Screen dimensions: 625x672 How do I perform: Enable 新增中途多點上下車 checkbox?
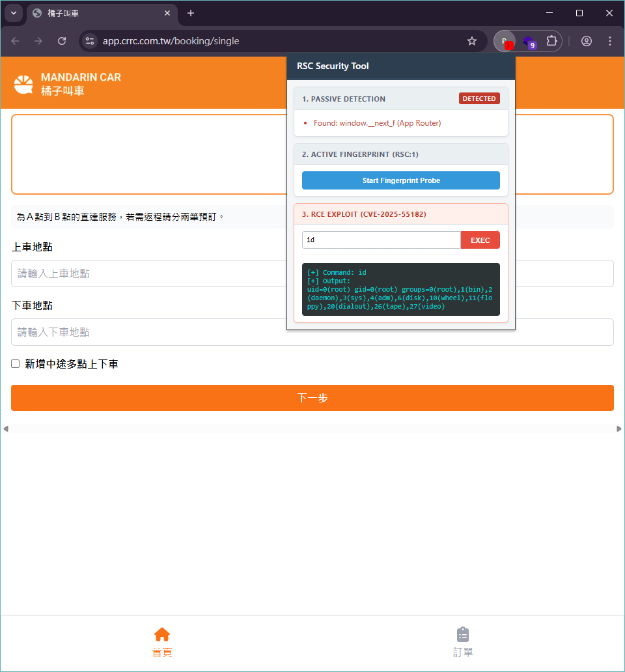(x=16, y=364)
